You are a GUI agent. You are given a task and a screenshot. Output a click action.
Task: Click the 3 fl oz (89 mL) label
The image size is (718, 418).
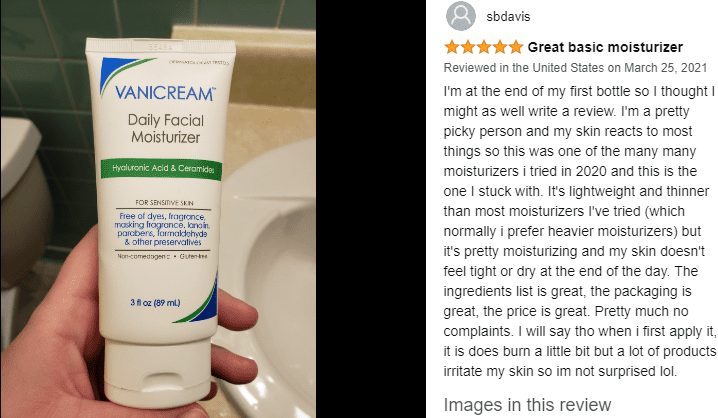[x=155, y=303]
